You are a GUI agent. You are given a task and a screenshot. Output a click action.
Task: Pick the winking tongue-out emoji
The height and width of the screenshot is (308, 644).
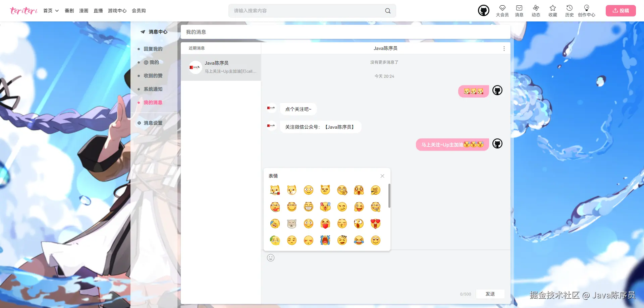pyautogui.click(x=359, y=207)
